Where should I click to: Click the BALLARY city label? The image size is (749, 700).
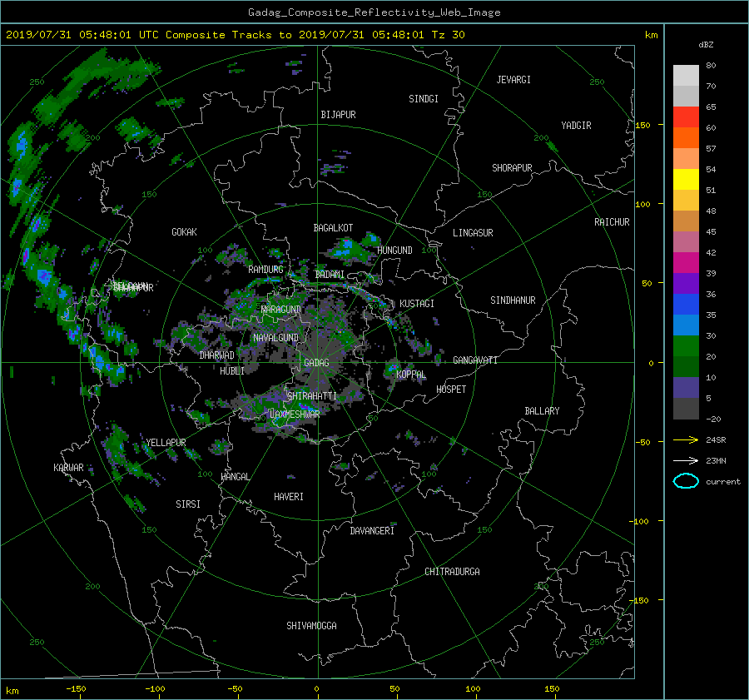point(542,411)
